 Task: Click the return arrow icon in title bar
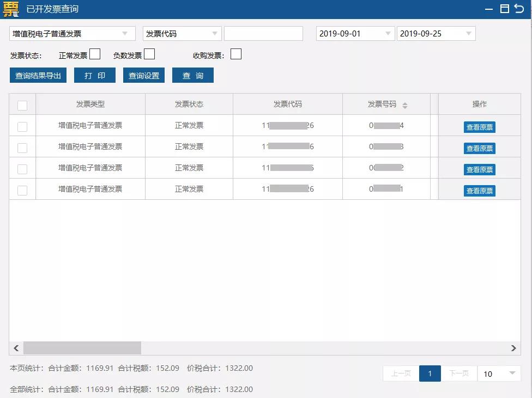[519, 9]
